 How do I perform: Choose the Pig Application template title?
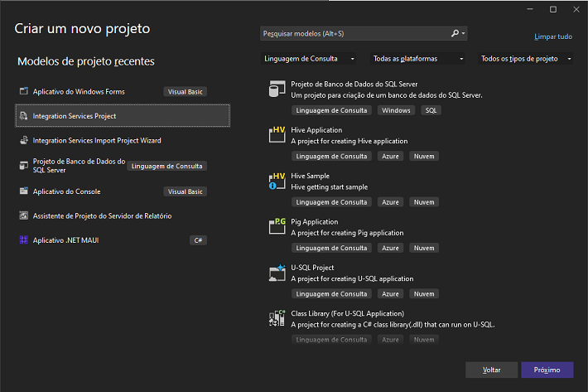click(x=314, y=222)
